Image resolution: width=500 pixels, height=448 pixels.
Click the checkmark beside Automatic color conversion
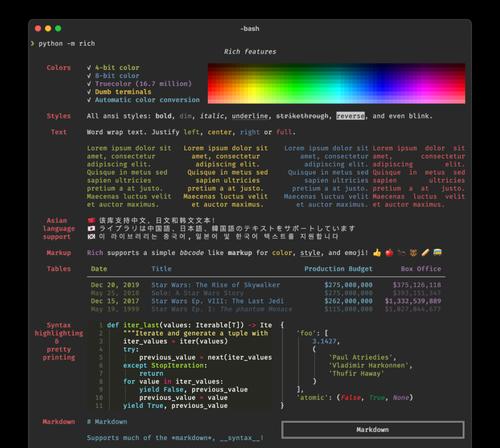point(89,100)
